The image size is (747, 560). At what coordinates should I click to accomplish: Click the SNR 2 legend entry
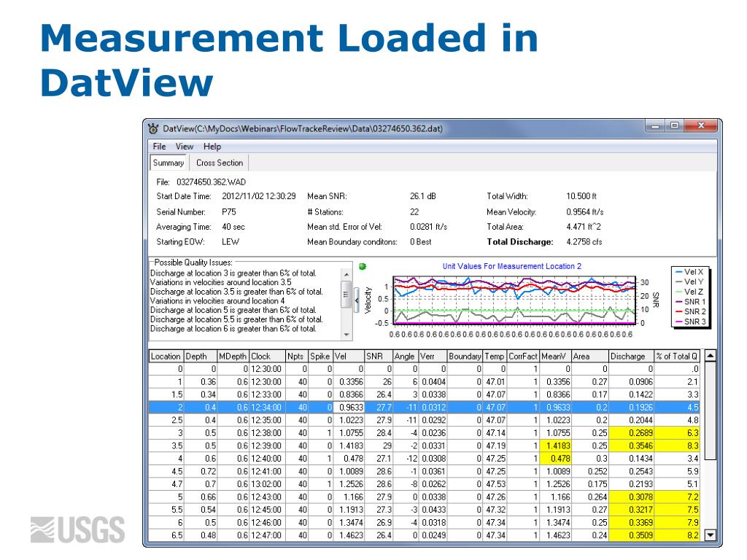pos(690,312)
